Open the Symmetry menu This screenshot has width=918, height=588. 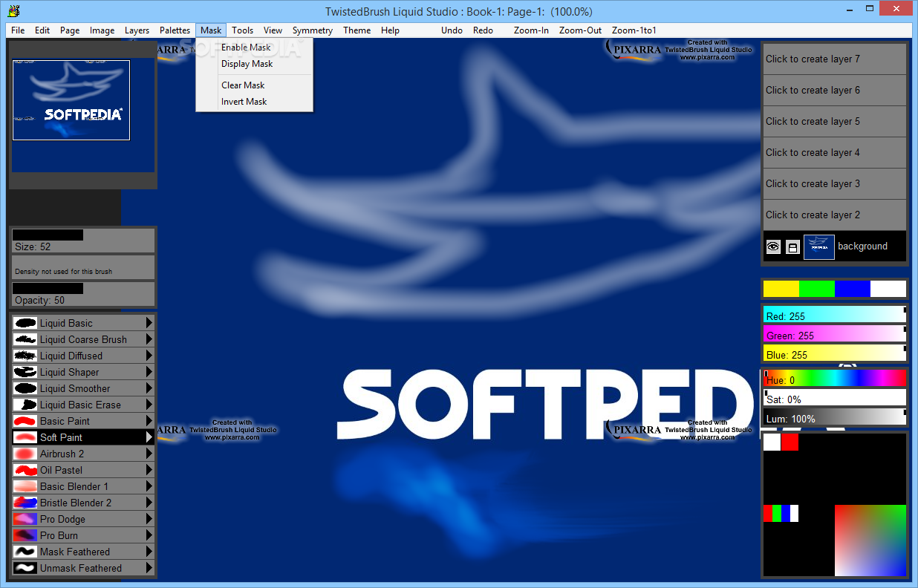point(313,30)
